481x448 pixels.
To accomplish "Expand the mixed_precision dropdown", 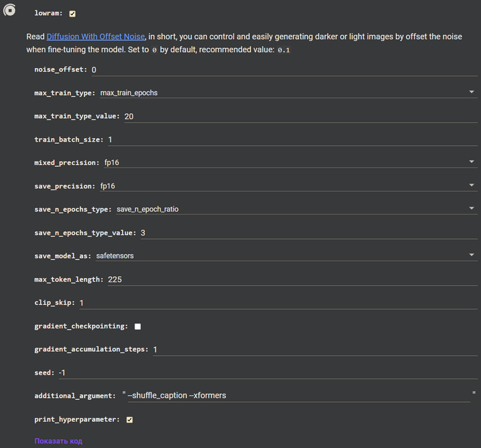I will click(288, 163).
